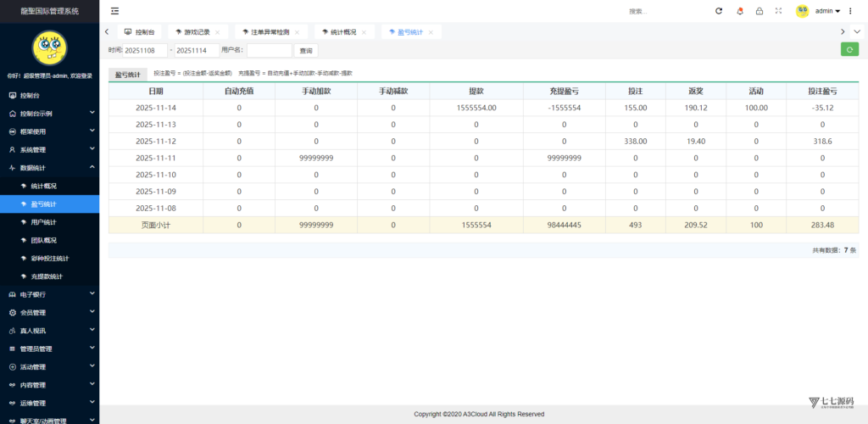868x424 pixels.
Task: Open the tab actions dropdown chevron
Action: tap(858, 31)
